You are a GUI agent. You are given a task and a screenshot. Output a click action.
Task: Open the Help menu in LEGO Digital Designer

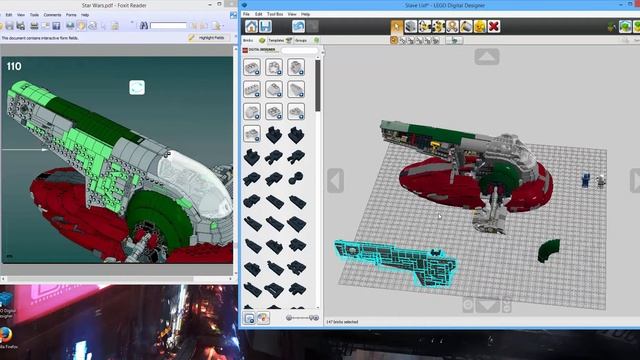[x=305, y=14]
